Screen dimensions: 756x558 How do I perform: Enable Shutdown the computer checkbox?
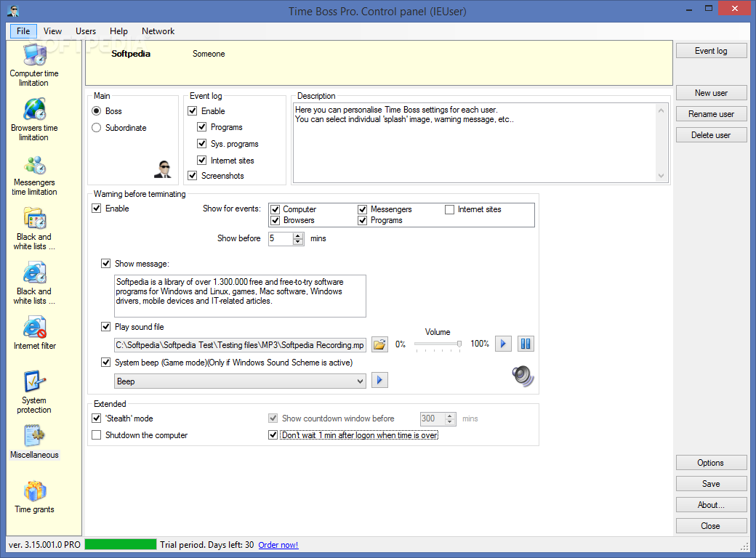[x=97, y=435]
